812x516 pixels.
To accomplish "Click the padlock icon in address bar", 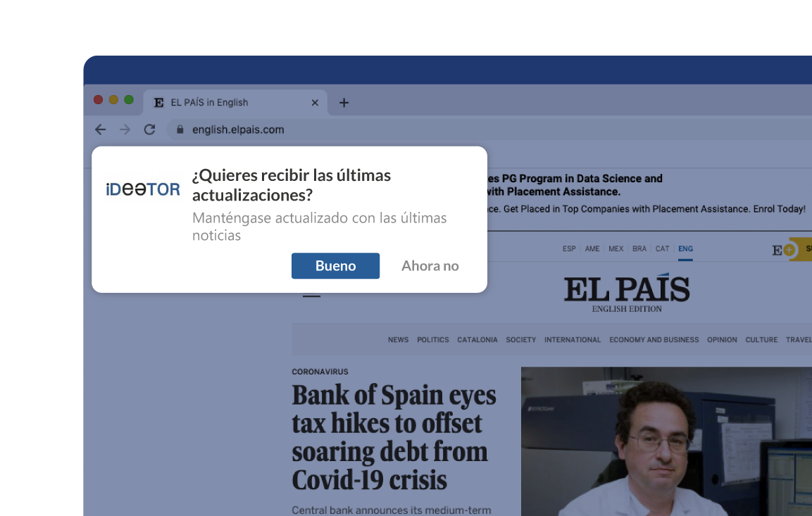I will tap(180, 130).
